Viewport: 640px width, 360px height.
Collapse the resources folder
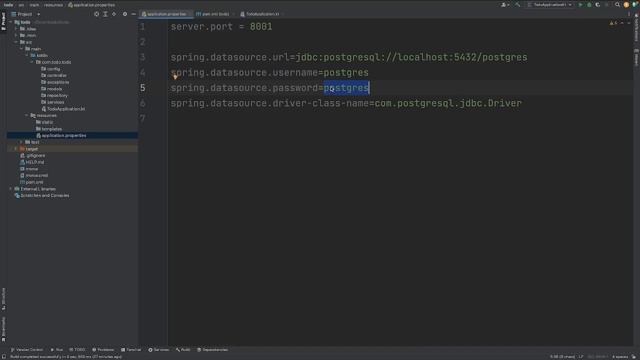[27, 116]
